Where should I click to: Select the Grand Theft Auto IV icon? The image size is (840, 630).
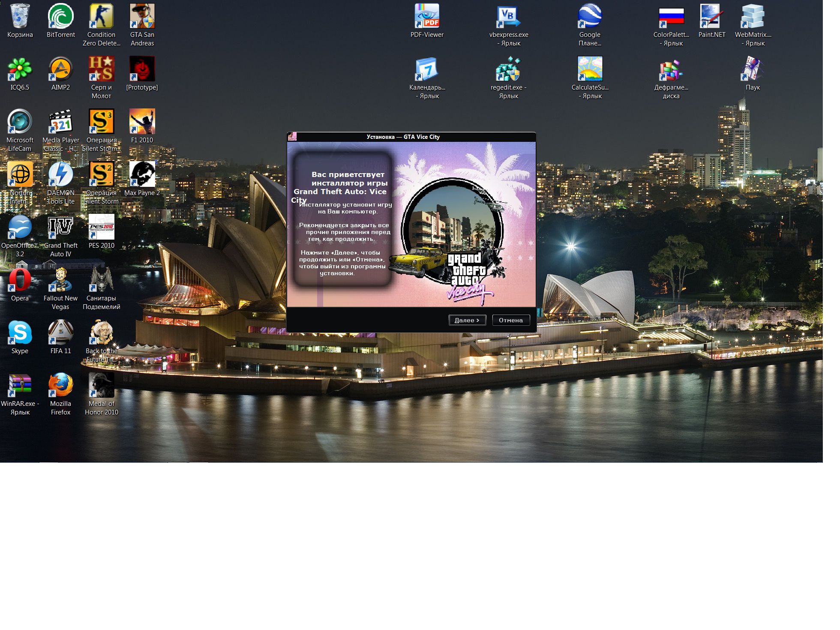click(60, 227)
